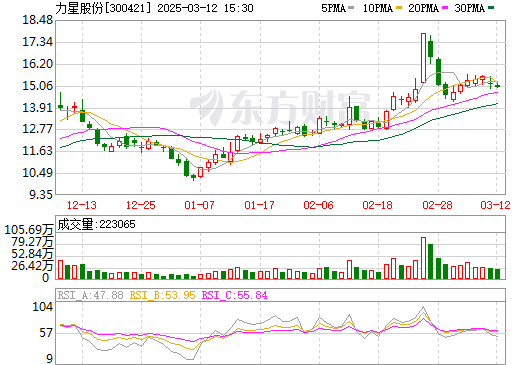The width and height of the screenshot is (520, 365).
Task: Click the 20PMA magenta legend swatch
Action: [445, 8]
